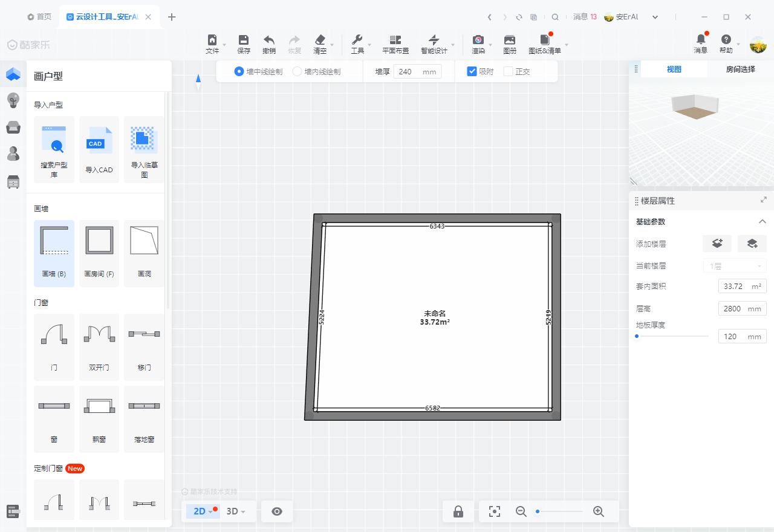Select 墙内线绘制 radio option
Image resolution: width=774 pixels, height=532 pixels.
tap(297, 71)
